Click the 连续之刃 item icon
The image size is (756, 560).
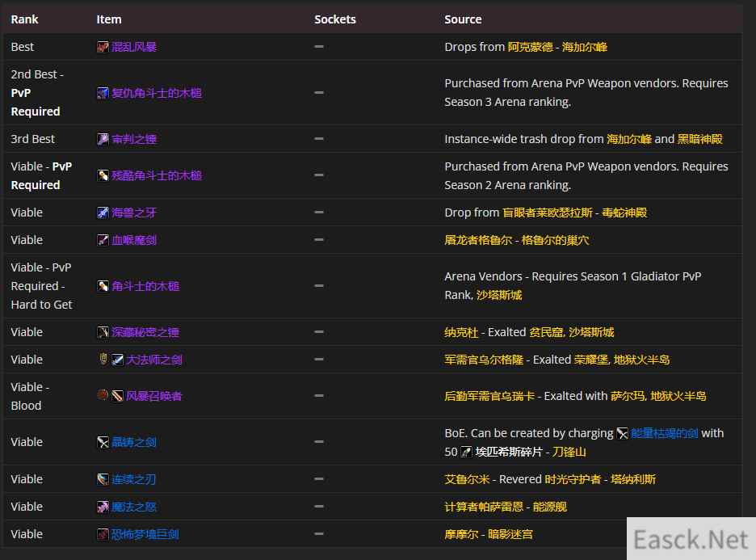click(103, 479)
